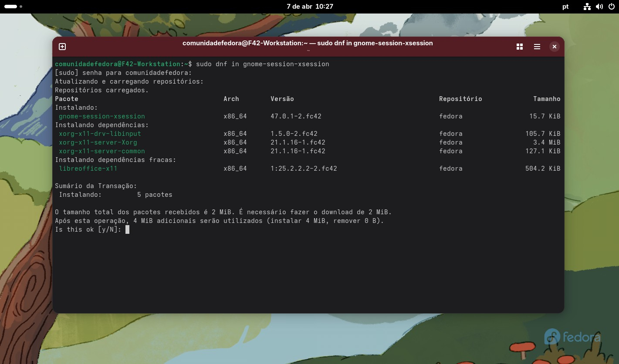Show the terminal tab overview grid
Viewport: 619px width, 364px height.
(x=519, y=47)
